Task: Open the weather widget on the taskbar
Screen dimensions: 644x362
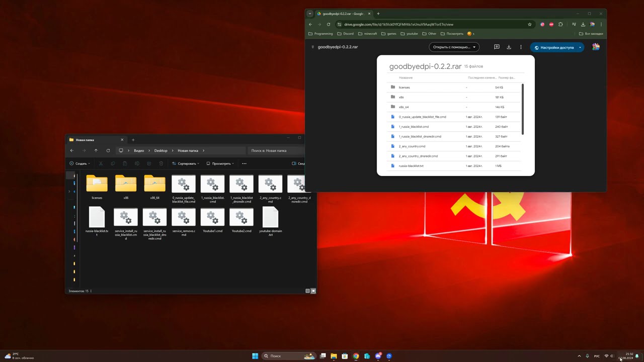Action: (19, 356)
